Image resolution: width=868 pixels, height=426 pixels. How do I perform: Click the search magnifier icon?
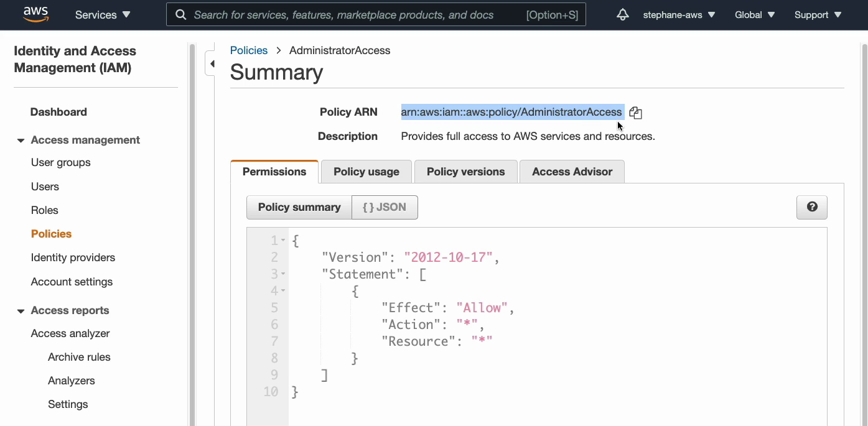point(181,15)
